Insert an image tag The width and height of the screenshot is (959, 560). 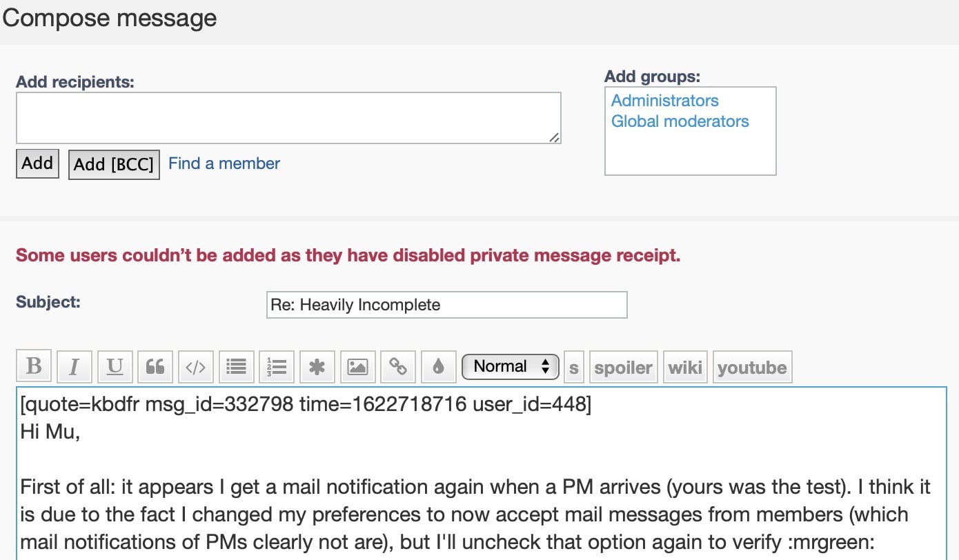coord(357,366)
